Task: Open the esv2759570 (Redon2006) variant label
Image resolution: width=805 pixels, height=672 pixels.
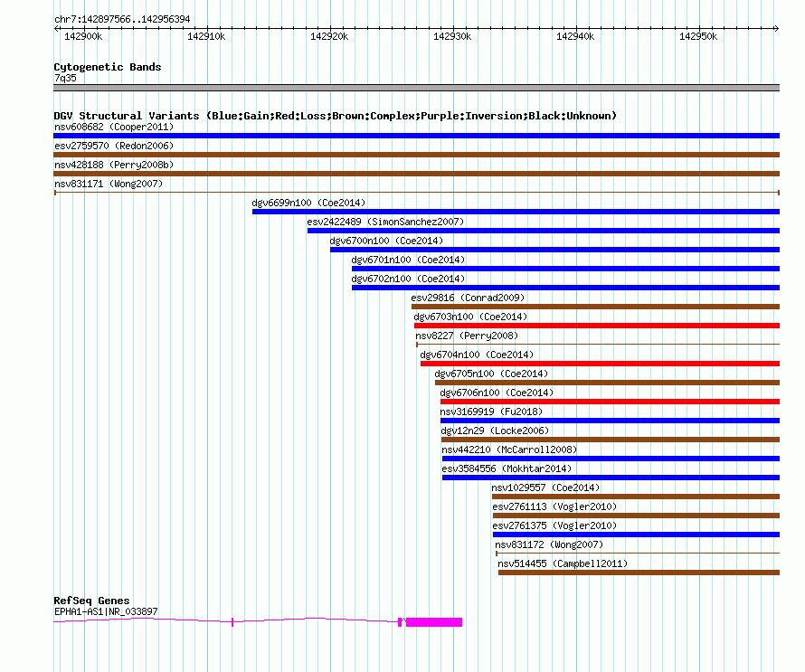Action: [114, 146]
